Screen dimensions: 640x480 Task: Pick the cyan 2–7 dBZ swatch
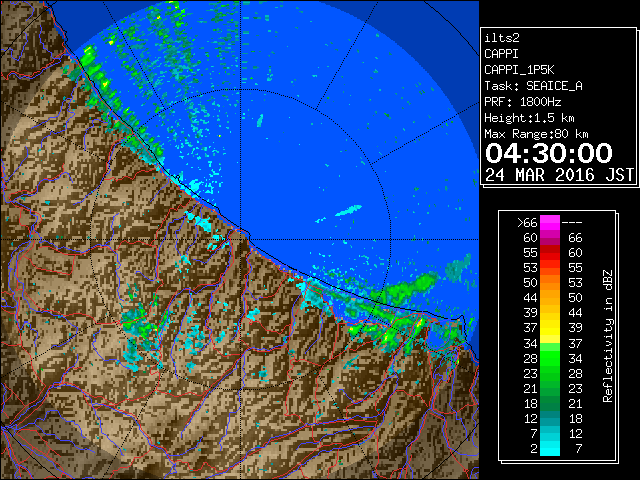tap(550, 449)
